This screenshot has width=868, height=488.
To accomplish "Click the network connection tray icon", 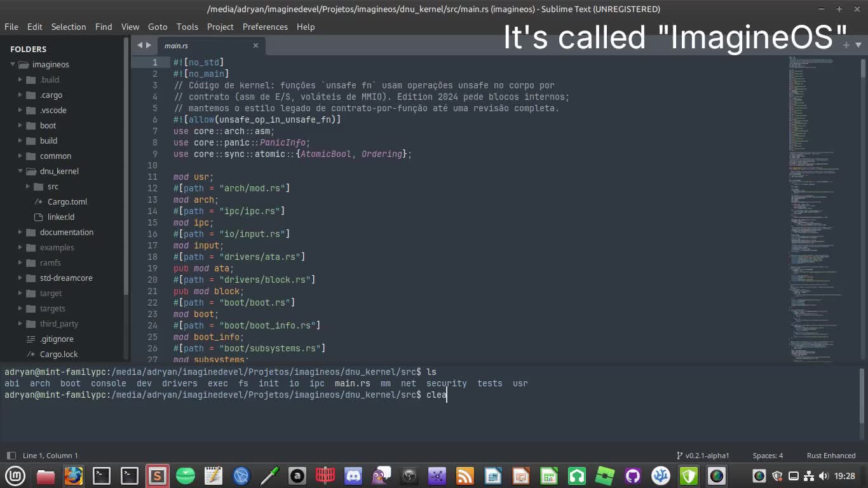I will 809,476.
